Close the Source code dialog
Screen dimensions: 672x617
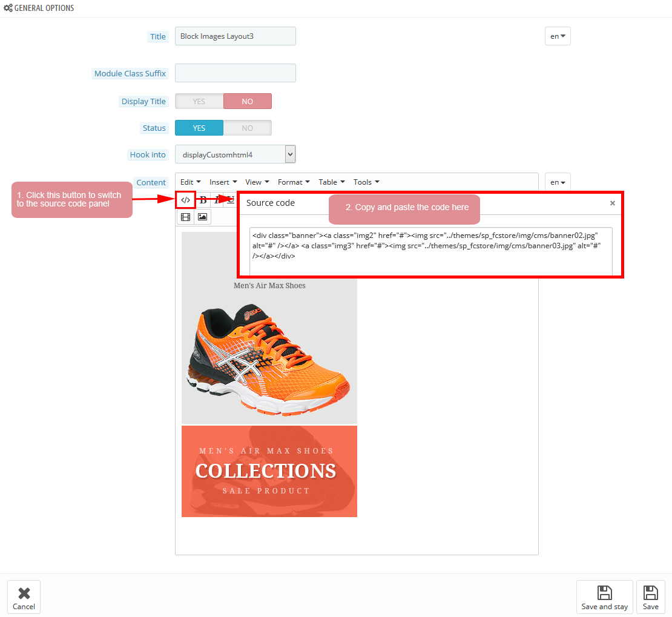[x=613, y=203]
